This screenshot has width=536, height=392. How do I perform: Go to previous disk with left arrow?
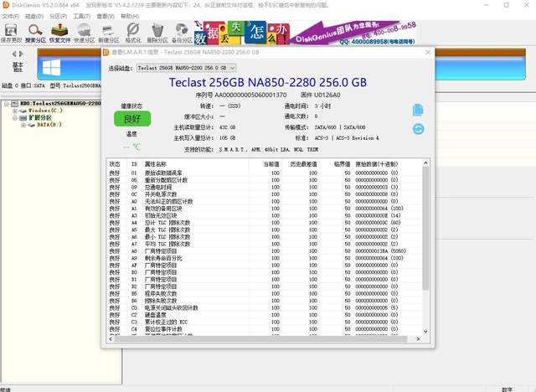point(14,54)
